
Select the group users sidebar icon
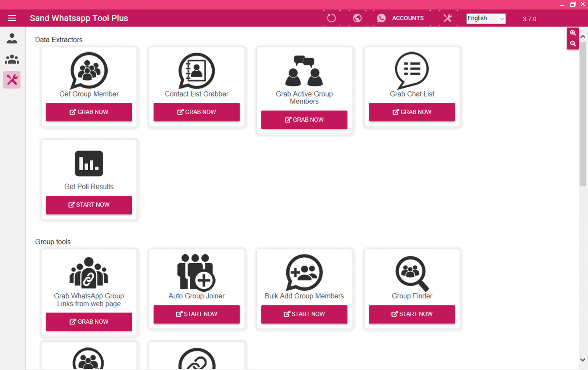coord(12,59)
